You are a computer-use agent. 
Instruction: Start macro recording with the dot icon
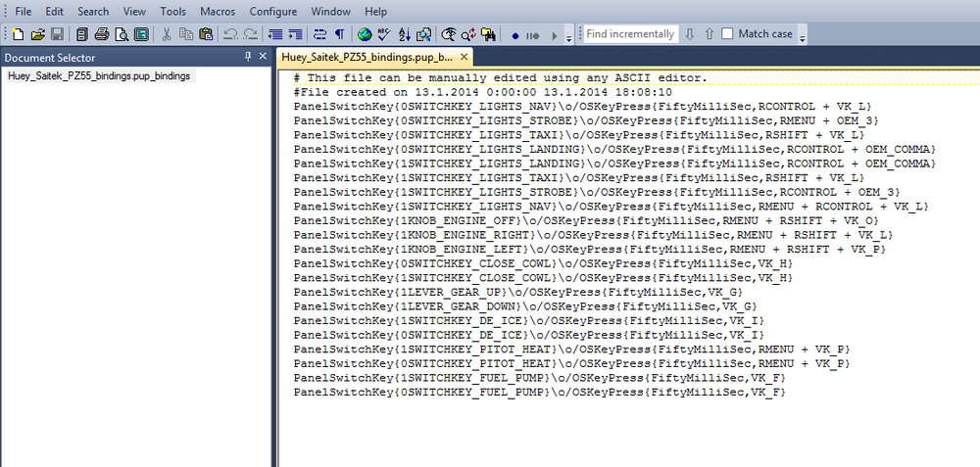(x=515, y=35)
